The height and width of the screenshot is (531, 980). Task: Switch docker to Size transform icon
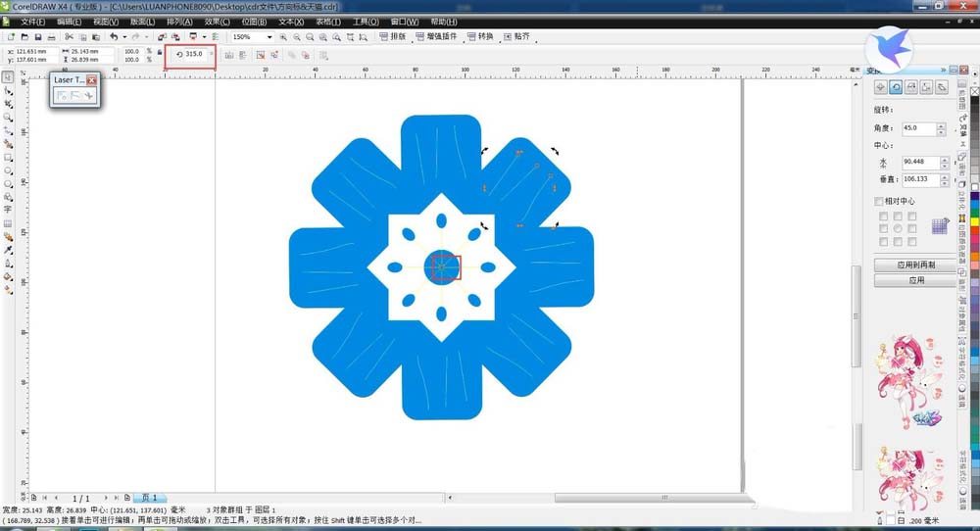926,87
